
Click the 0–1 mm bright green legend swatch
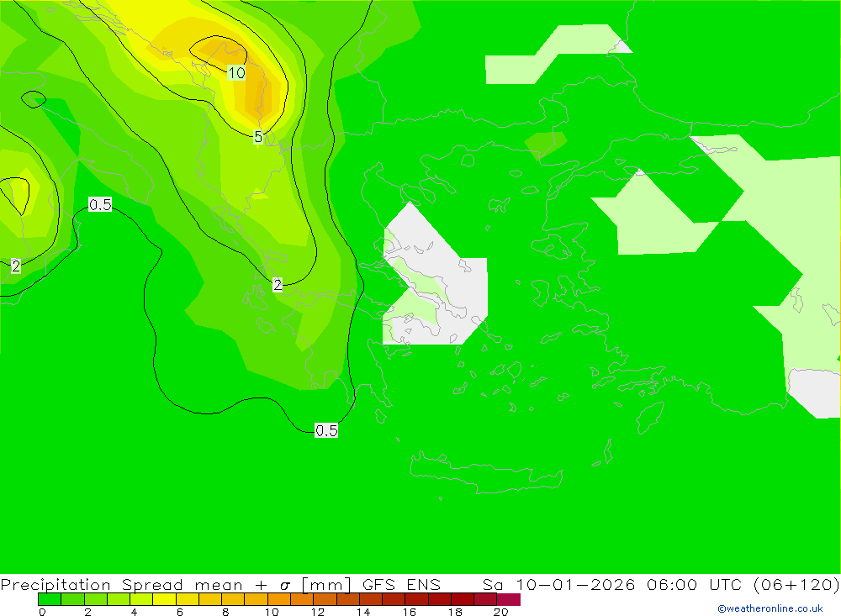(x=50, y=599)
